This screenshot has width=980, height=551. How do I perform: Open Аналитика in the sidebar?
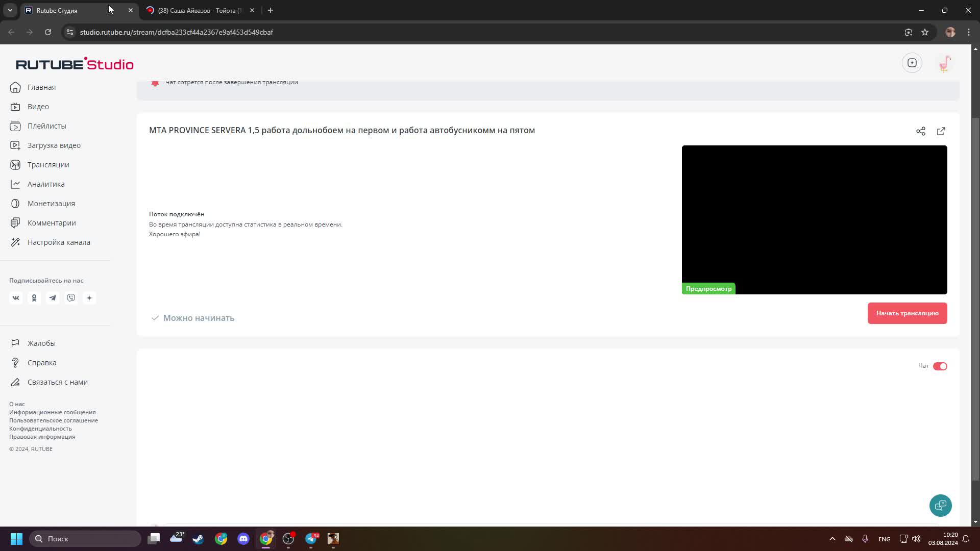tap(46, 184)
